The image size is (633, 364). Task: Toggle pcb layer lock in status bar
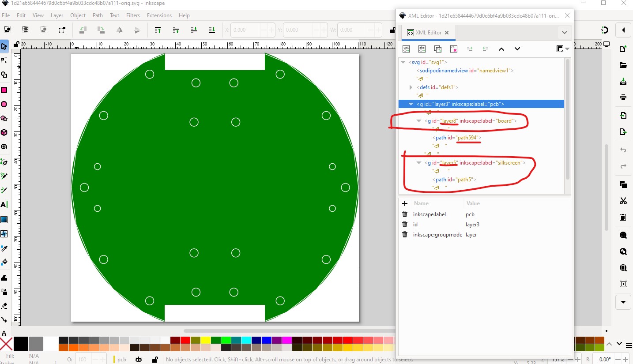(x=155, y=360)
